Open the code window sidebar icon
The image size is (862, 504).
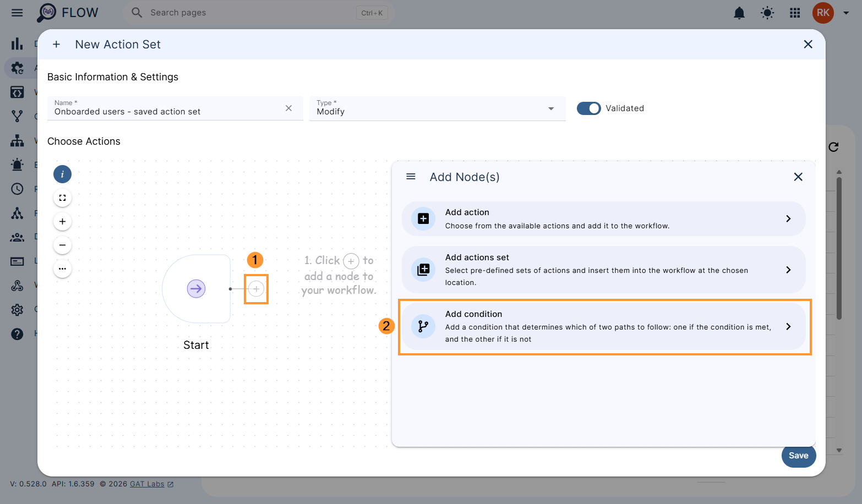17,92
